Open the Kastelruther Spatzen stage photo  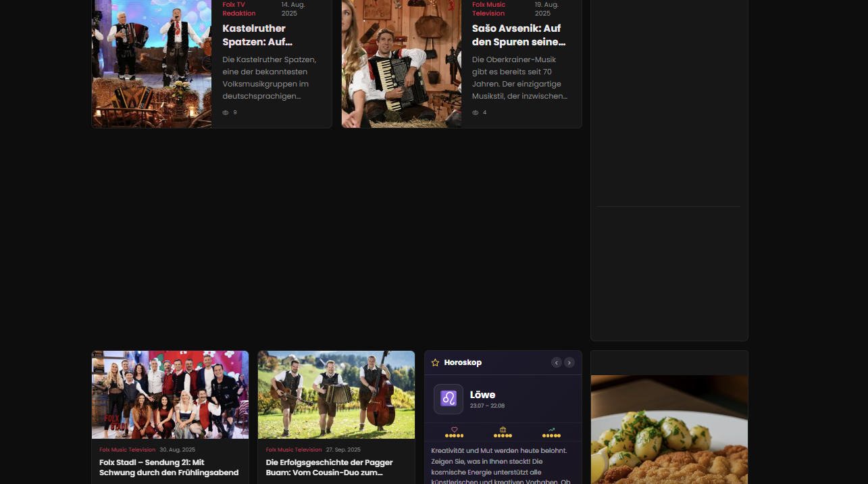coord(152,64)
